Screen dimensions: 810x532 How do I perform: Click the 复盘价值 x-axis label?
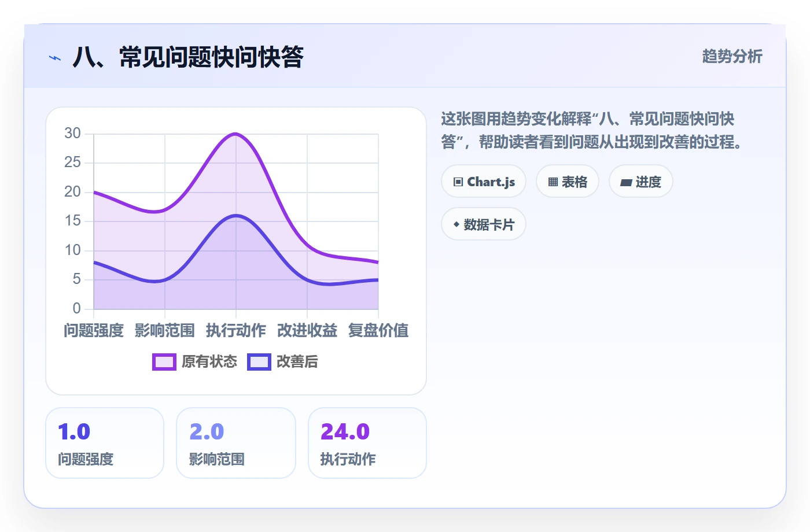point(378,331)
